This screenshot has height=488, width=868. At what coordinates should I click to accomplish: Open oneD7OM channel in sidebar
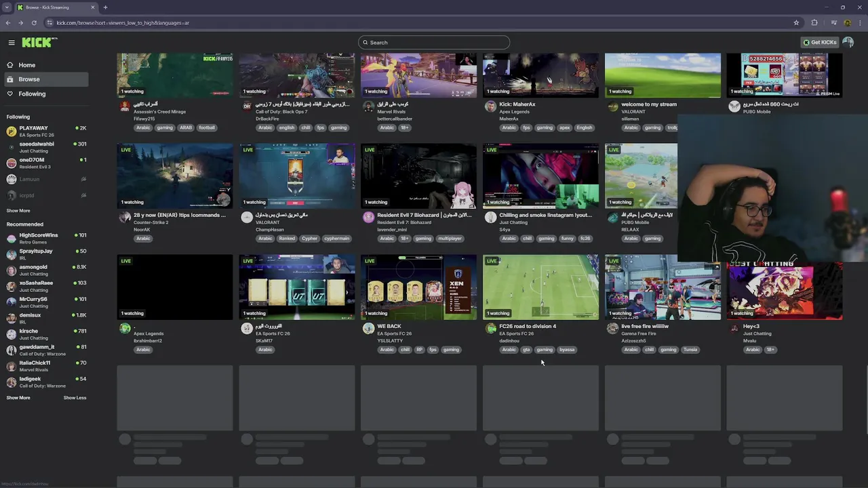coord(46,163)
